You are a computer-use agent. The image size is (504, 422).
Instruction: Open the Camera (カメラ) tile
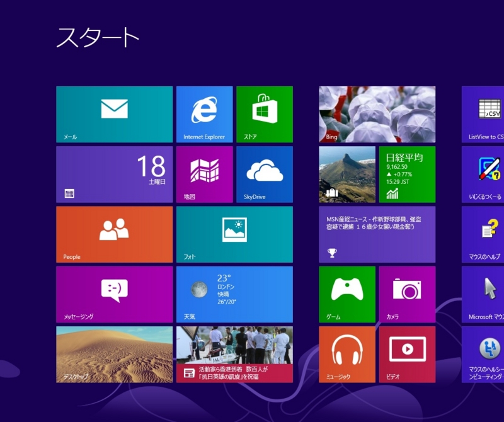[407, 294]
